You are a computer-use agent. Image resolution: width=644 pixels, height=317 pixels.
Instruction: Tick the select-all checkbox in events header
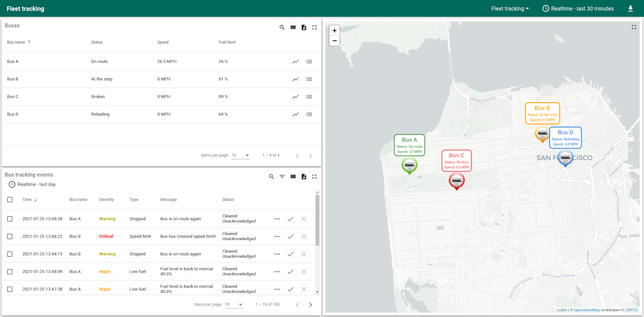point(10,200)
